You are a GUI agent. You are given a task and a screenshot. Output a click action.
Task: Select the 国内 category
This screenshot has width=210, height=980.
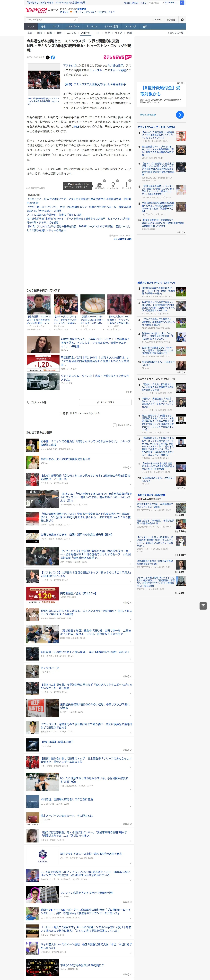pyautogui.click(x=40, y=33)
